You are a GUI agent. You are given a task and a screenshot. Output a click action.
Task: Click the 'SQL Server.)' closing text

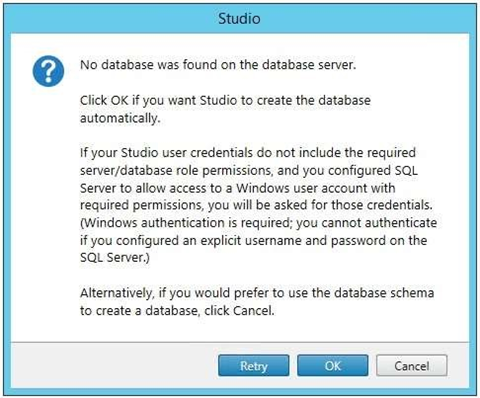pyautogui.click(x=115, y=257)
